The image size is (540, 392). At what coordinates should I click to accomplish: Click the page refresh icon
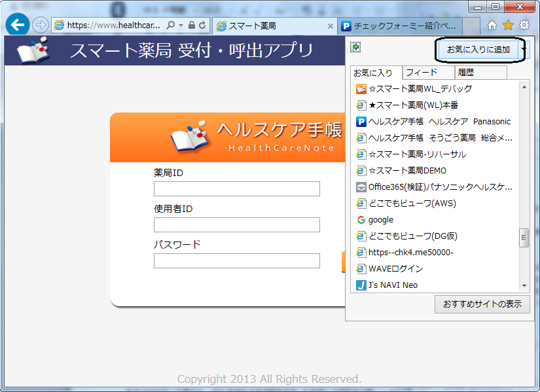pyautogui.click(x=202, y=25)
